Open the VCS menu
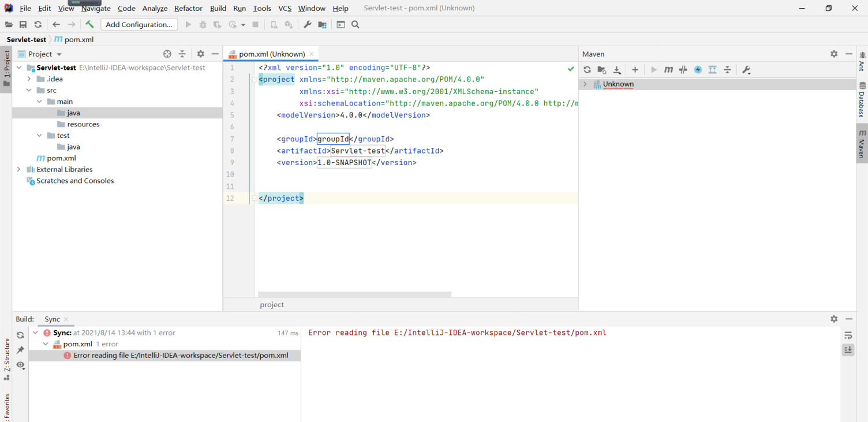Screen dimensions: 868x422 (285, 8)
